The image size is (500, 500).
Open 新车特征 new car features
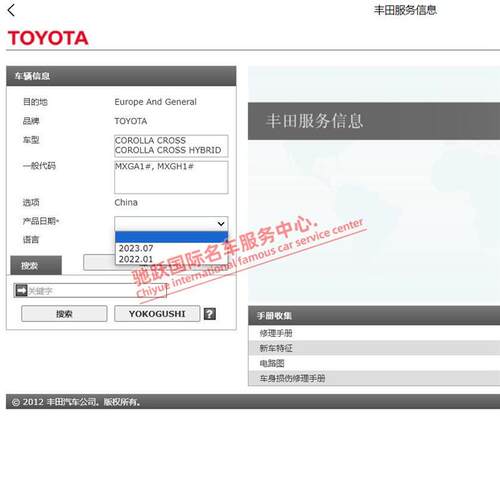[x=374, y=348]
